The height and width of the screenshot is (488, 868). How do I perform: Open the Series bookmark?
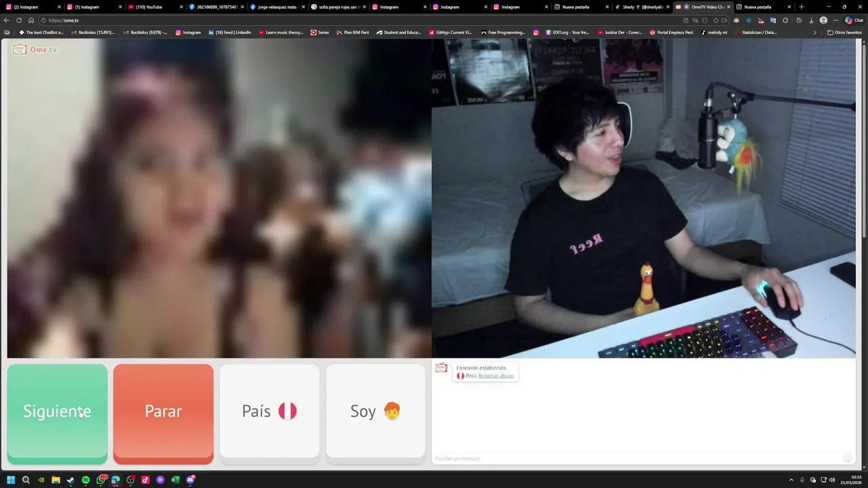coord(320,33)
